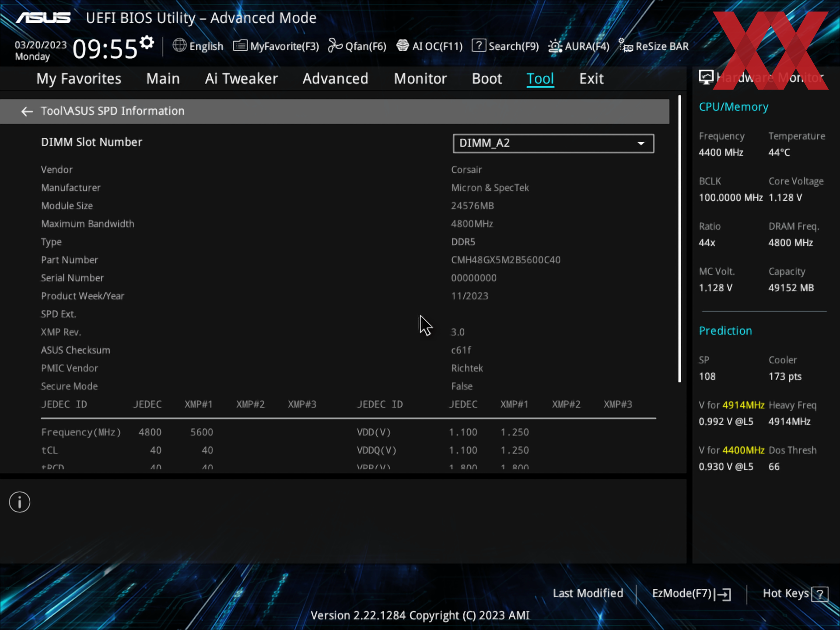Click the PMIC Vendor value Richtek

point(467,368)
